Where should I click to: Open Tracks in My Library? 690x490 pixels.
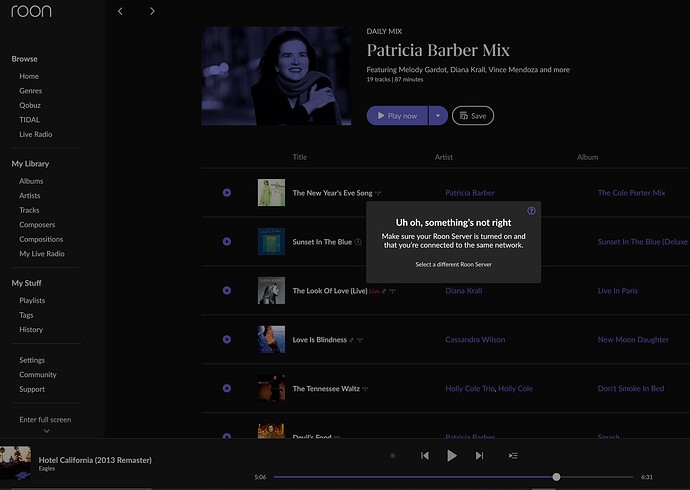(29, 210)
